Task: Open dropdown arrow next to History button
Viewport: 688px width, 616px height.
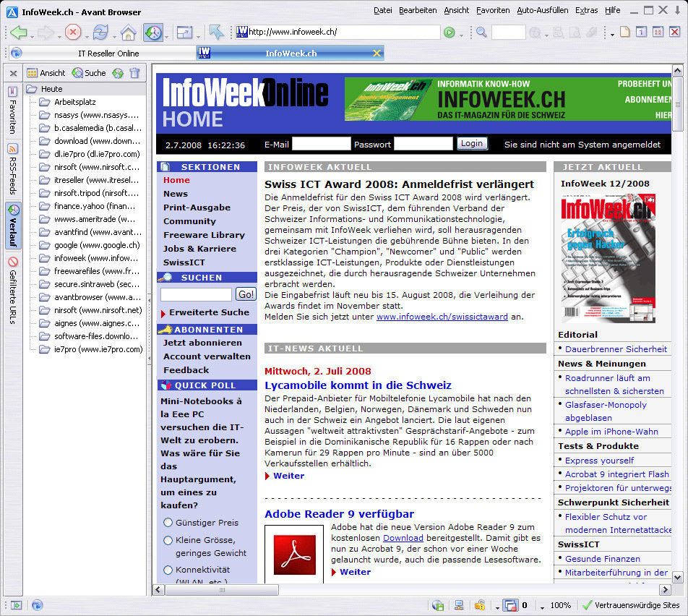Action: pyautogui.click(x=167, y=36)
